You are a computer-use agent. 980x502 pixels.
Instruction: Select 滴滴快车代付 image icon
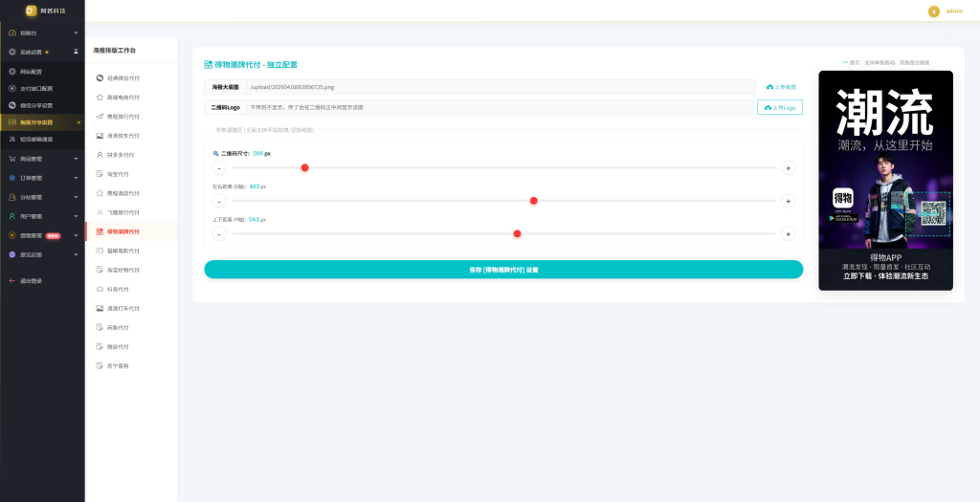[x=100, y=136]
